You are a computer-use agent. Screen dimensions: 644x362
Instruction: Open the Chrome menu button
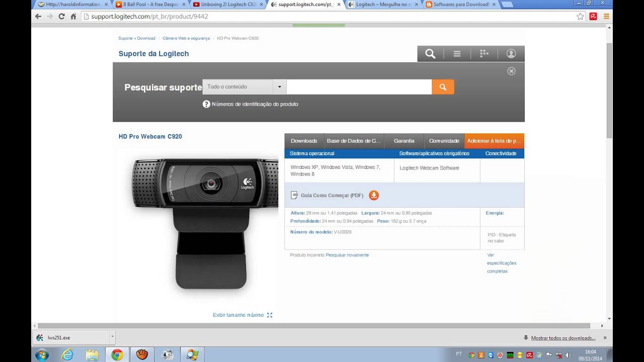606,16
